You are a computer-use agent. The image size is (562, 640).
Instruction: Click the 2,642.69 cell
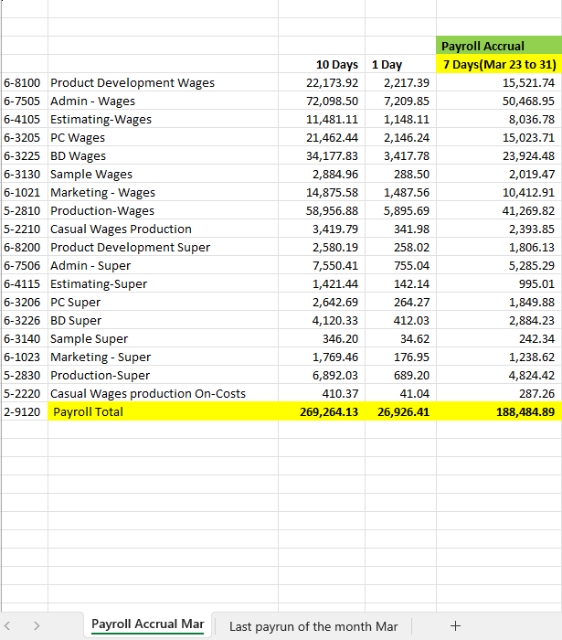pos(322,302)
